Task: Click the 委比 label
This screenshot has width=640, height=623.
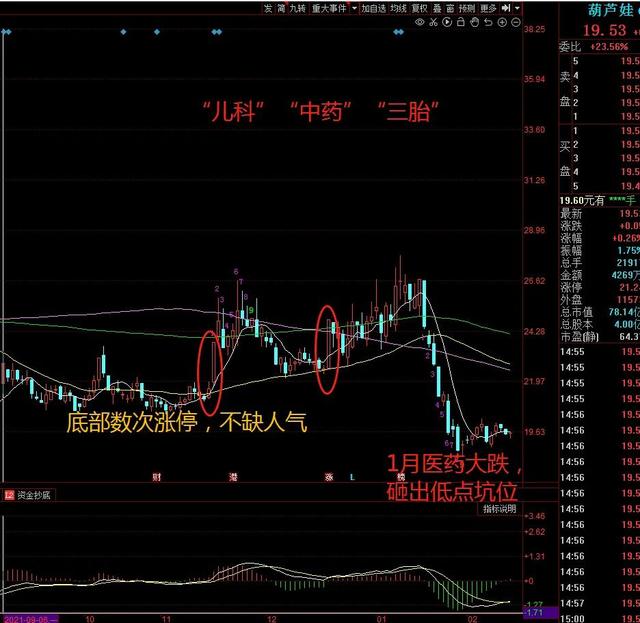Action: (x=570, y=47)
